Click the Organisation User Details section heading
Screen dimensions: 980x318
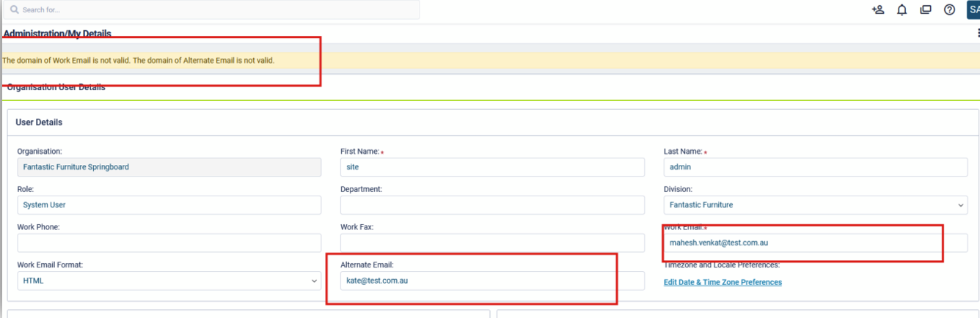[x=56, y=87]
